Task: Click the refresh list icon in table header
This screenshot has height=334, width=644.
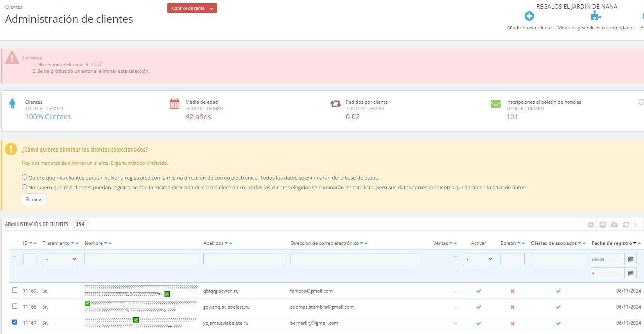Action: click(626, 224)
